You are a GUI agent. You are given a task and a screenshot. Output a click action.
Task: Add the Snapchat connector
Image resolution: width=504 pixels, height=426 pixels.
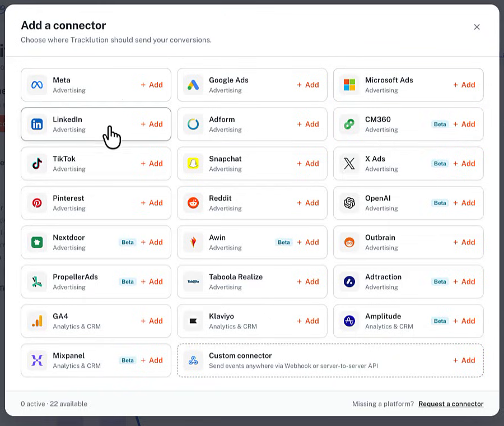click(308, 164)
